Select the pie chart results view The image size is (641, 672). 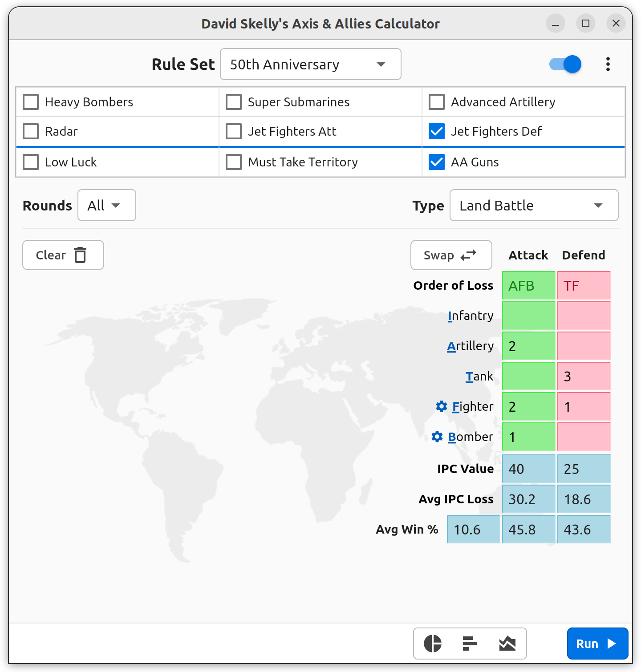[x=432, y=644]
